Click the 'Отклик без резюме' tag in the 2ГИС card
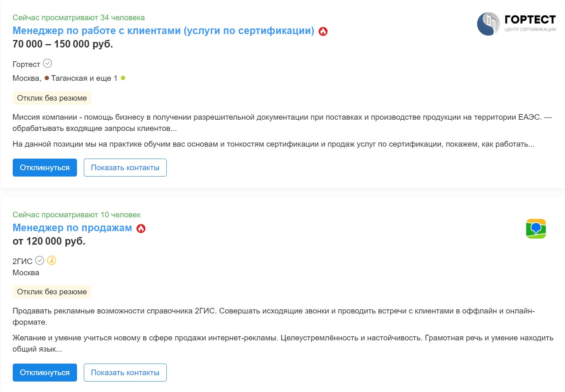Image resolution: width=565 pixels, height=392 pixels. (52, 292)
